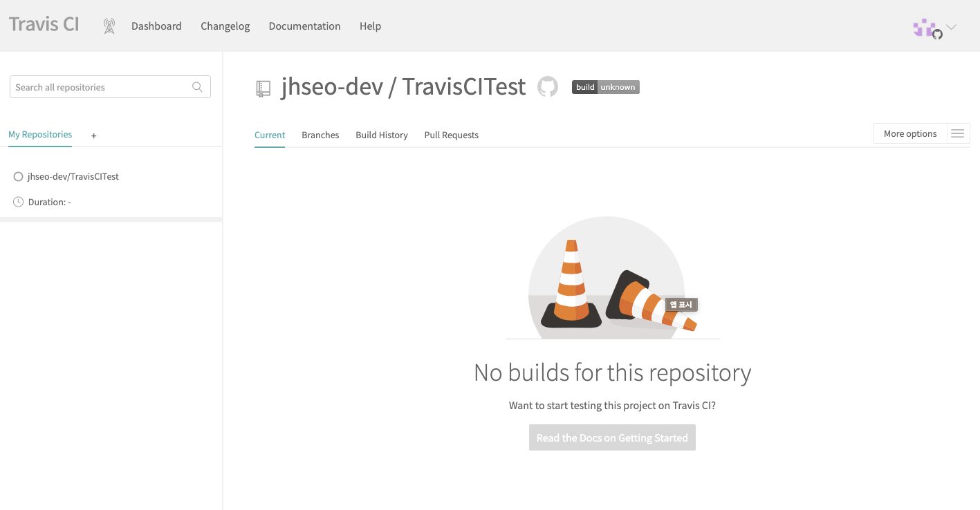Expand the account menu chevron

[x=952, y=27]
